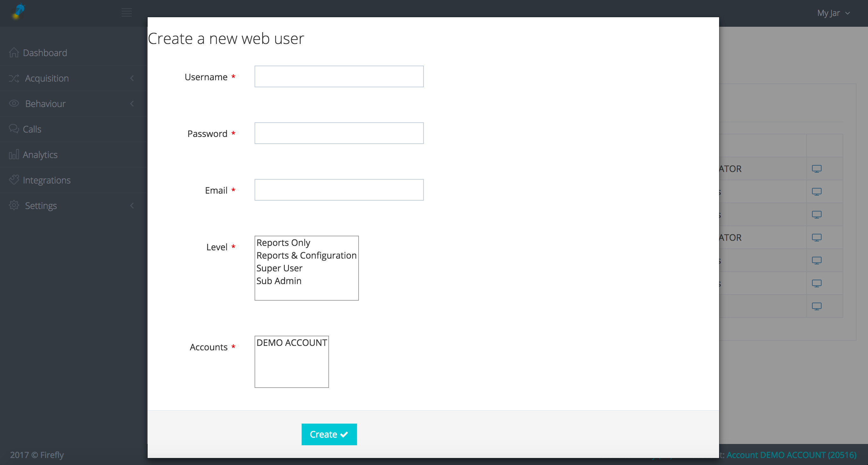Select Sub Admin level option

279,281
